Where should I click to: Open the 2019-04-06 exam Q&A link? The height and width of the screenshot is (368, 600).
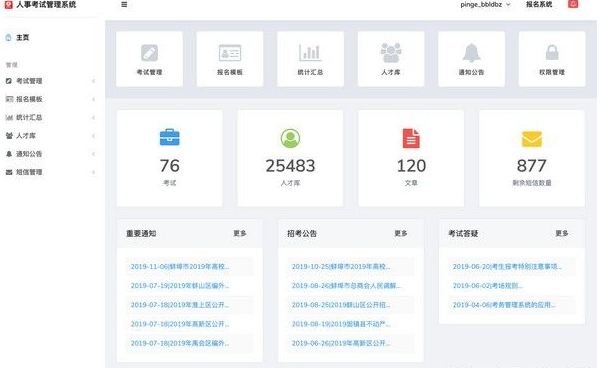(x=504, y=305)
